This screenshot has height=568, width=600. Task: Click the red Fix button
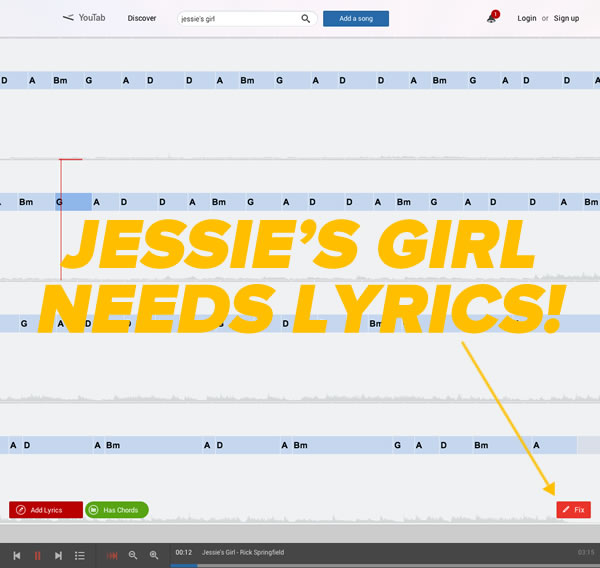coord(573,510)
